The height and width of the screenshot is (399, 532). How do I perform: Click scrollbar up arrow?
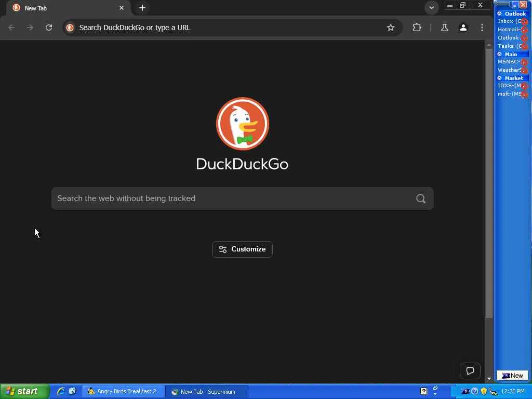click(489, 45)
